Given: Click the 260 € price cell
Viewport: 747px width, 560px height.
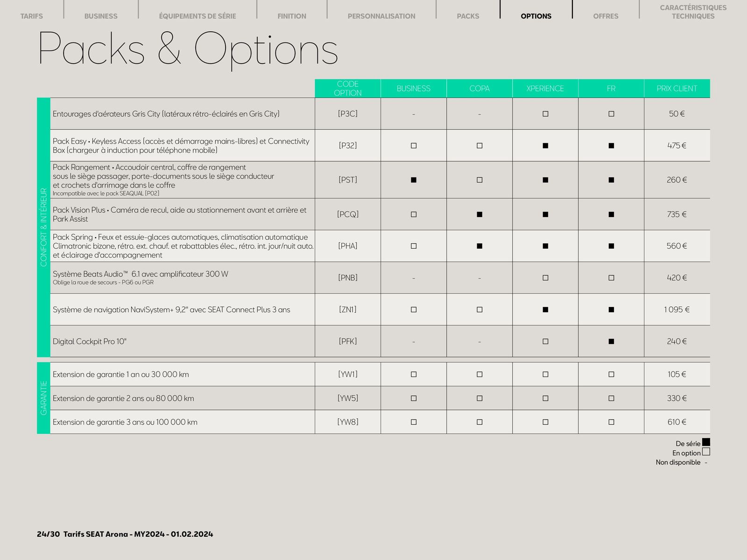Looking at the screenshot, I should (x=677, y=180).
